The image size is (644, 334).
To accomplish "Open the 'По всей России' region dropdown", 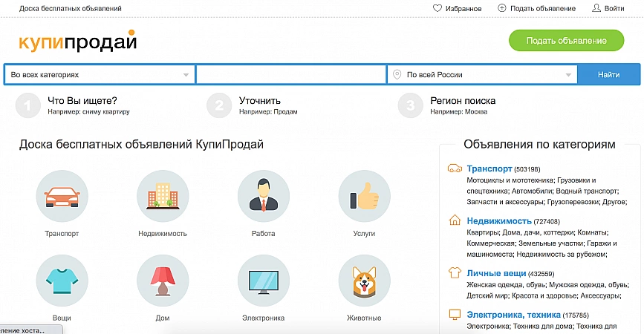I will tap(483, 75).
